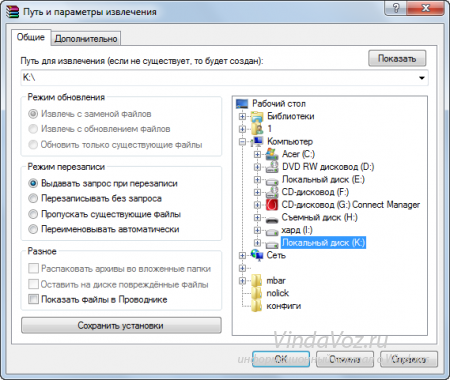Expand the Локальный диск (K:) node
Image resolution: width=450 pixels, height=380 pixels.
pyautogui.click(x=257, y=243)
